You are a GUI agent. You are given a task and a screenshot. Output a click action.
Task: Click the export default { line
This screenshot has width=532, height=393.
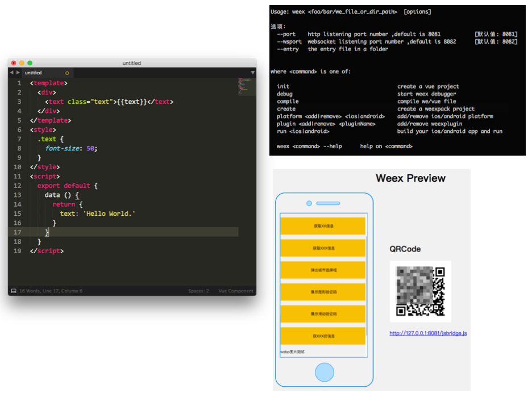(68, 186)
